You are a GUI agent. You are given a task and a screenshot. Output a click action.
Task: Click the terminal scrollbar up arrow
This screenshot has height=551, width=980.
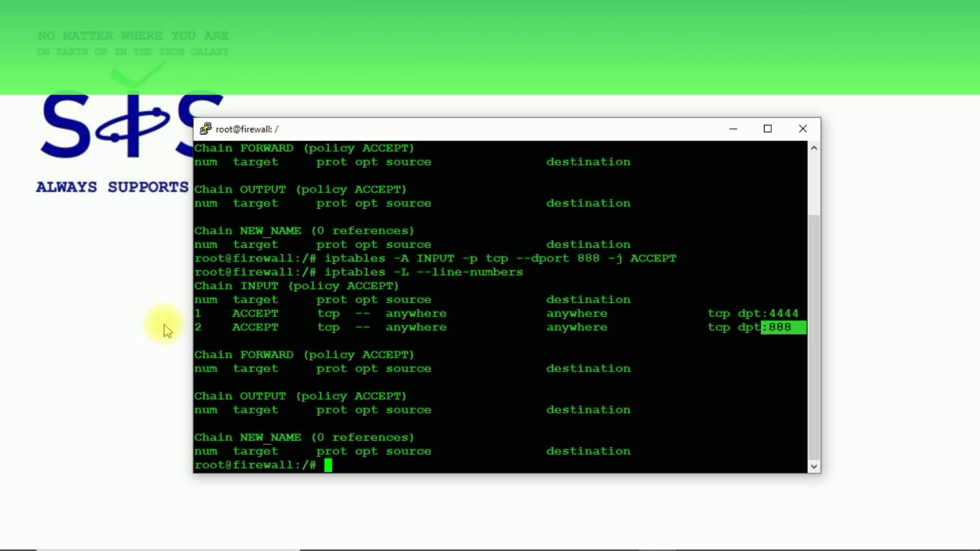pos(814,148)
